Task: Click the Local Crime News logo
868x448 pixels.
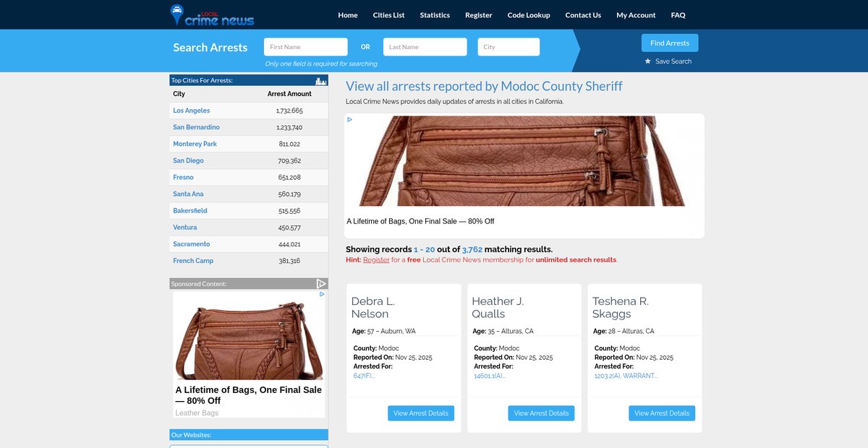Action: [212, 15]
